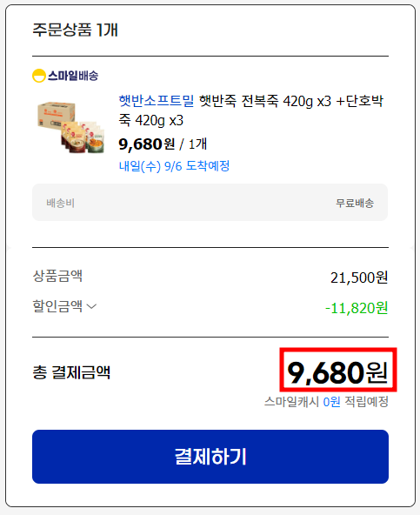Click the 21,500원 product amount
420x515 pixels.
(359, 278)
